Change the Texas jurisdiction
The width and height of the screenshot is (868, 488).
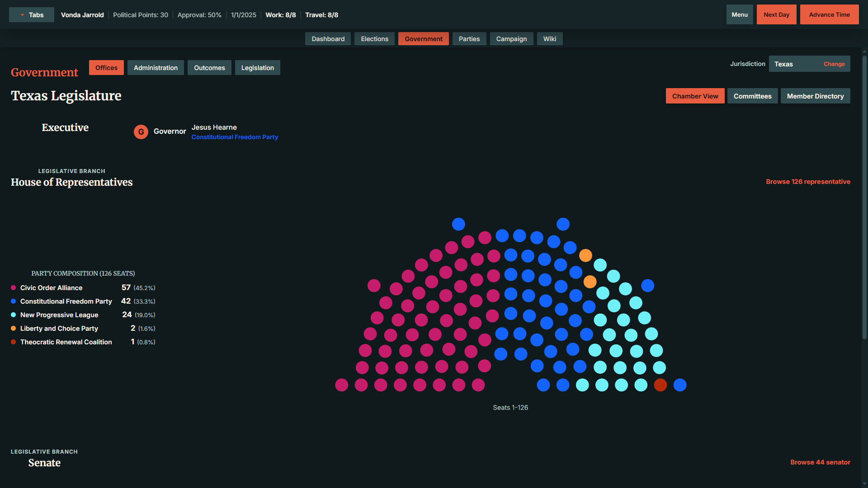pos(834,64)
